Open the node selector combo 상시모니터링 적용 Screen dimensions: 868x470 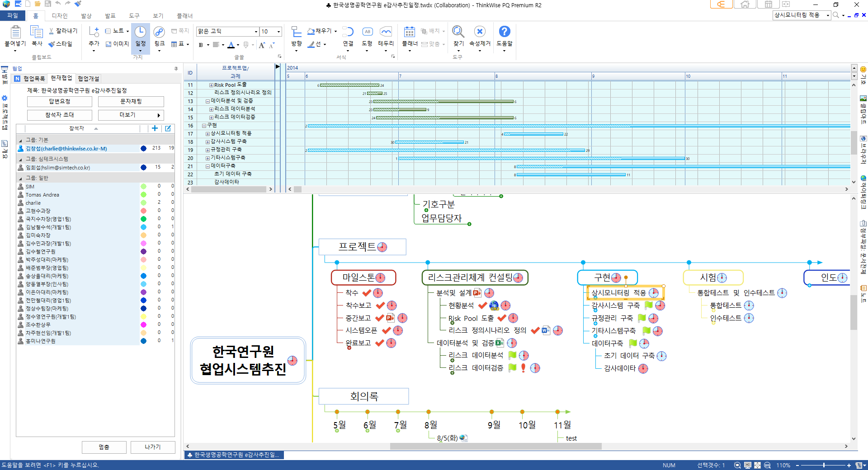[x=802, y=15]
